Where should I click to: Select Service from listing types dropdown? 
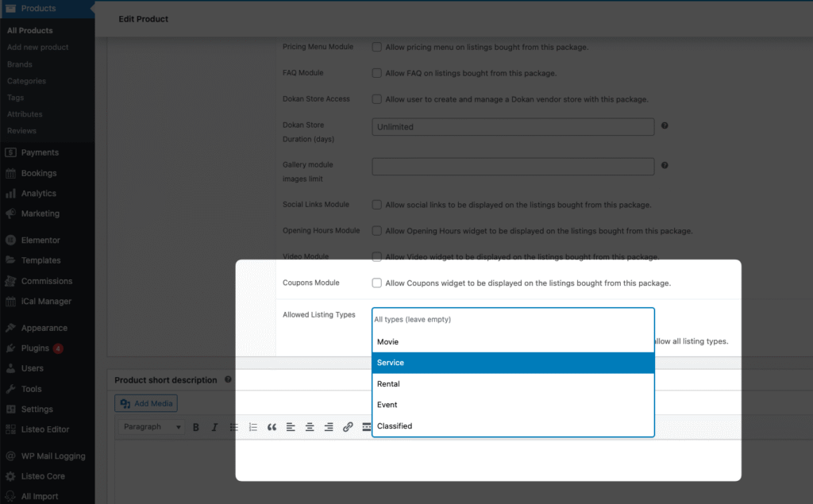coord(513,363)
